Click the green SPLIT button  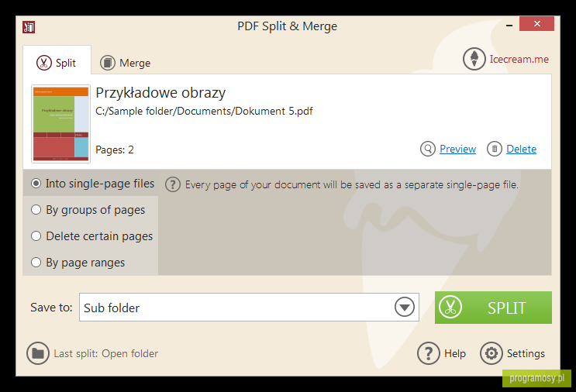(493, 308)
